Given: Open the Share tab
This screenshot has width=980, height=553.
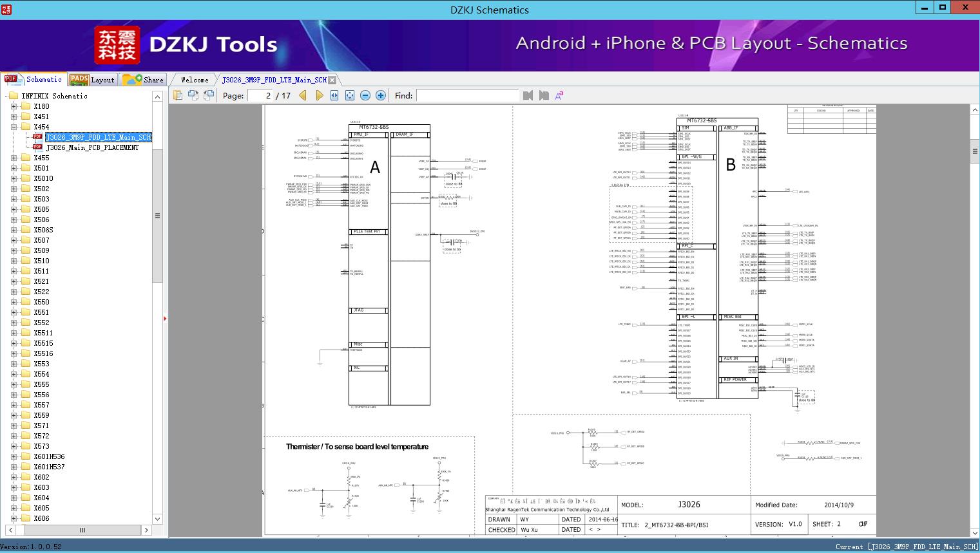Looking at the screenshot, I should pos(143,79).
